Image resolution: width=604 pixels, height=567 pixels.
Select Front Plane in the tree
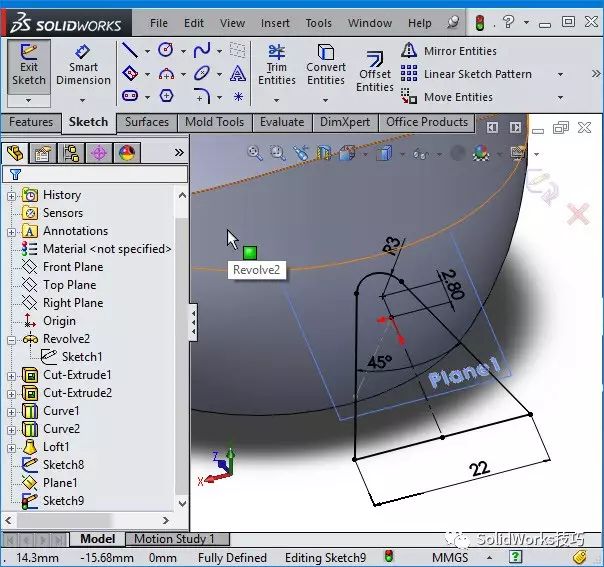pyautogui.click(x=73, y=267)
